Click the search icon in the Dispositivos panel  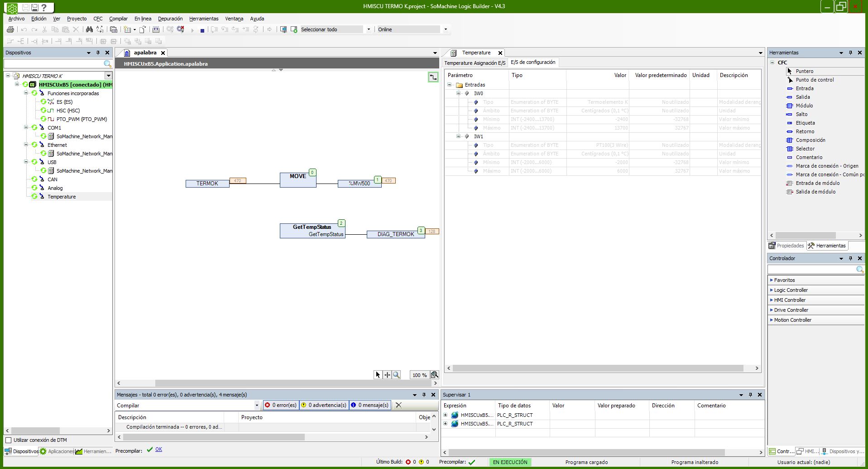pyautogui.click(x=107, y=64)
